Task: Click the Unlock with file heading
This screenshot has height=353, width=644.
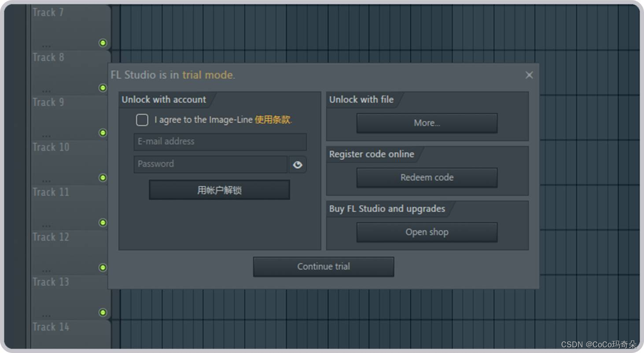Action: pos(361,100)
